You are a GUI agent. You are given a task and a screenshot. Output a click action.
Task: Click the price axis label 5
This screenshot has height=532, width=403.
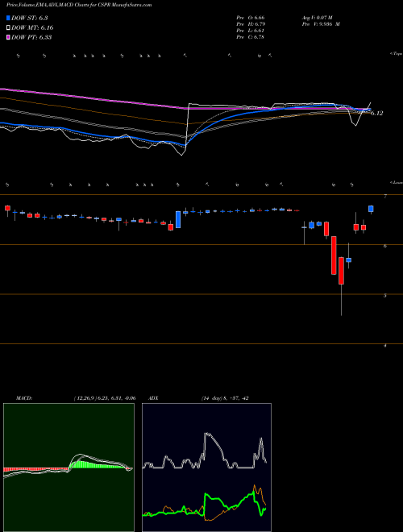pos(385,296)
